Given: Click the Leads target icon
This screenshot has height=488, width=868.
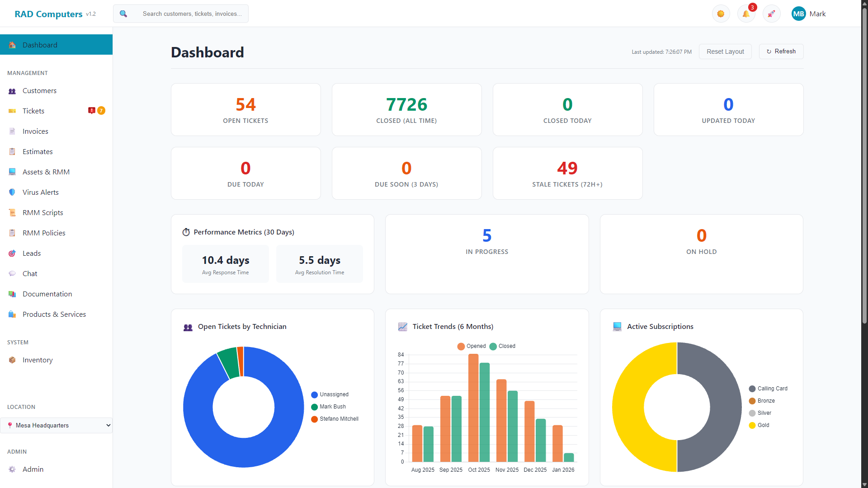Looking at the screenshot, I should [x=12, y=253].
